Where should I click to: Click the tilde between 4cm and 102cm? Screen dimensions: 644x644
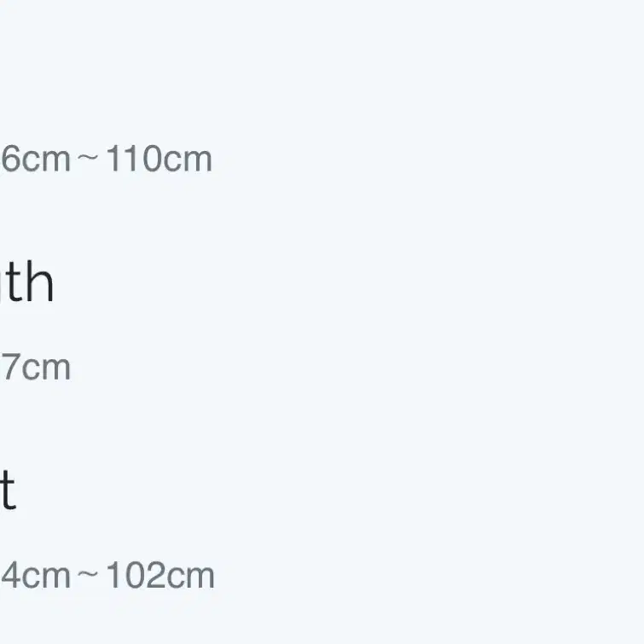[88, 574]
